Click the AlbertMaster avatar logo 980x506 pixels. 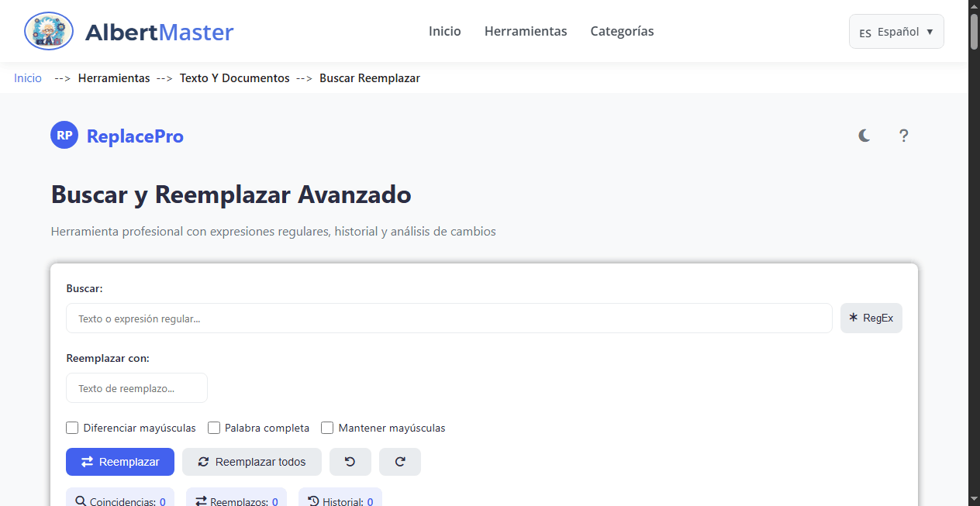[x=48, y=31]
